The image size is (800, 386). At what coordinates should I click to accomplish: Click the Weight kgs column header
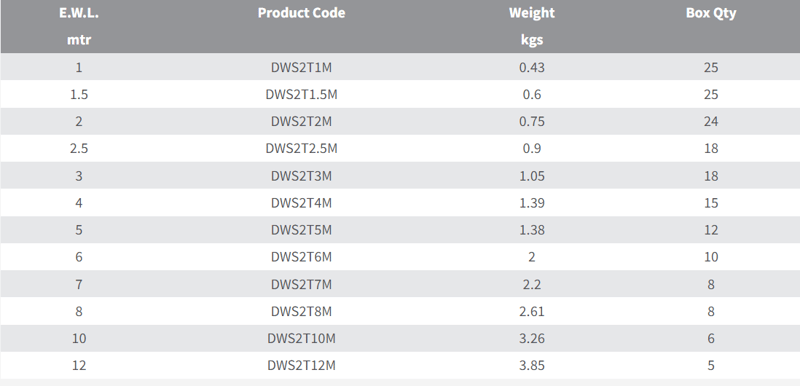pos(532,26)
